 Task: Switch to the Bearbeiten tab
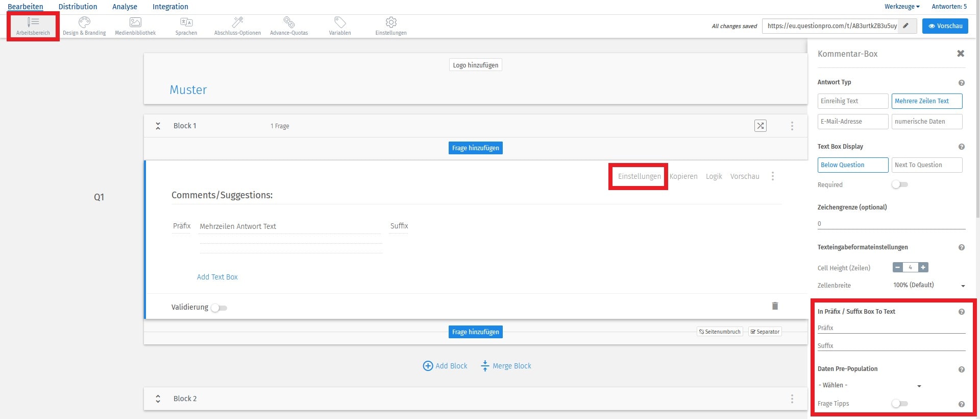26,7
